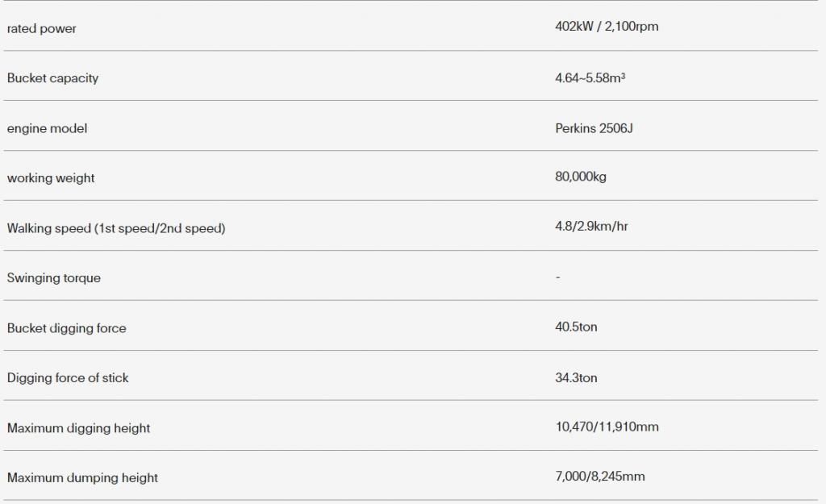
Task: Click the 402kW / 2,100rpm value
Action: coord(607,27)
